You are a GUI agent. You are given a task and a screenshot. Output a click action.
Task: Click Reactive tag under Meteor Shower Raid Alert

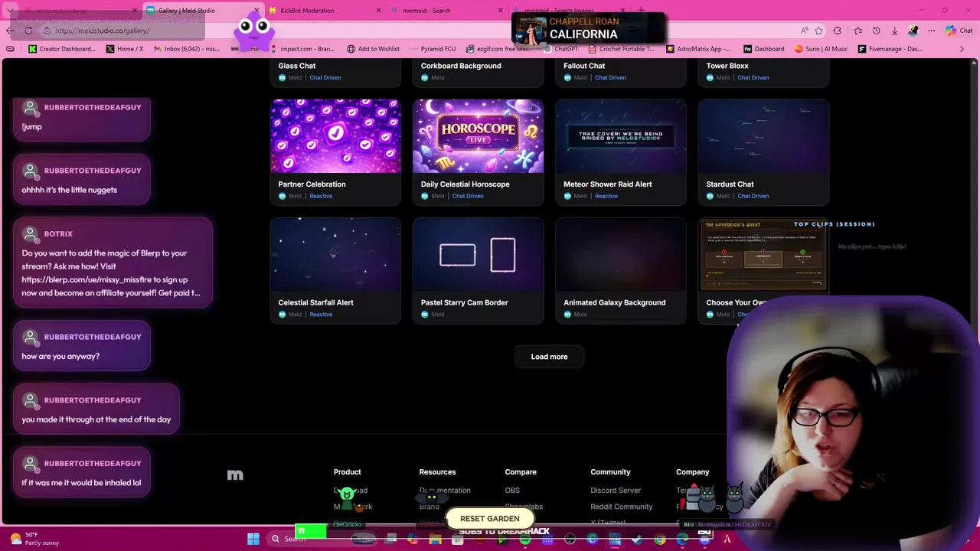tap(606, 196)
